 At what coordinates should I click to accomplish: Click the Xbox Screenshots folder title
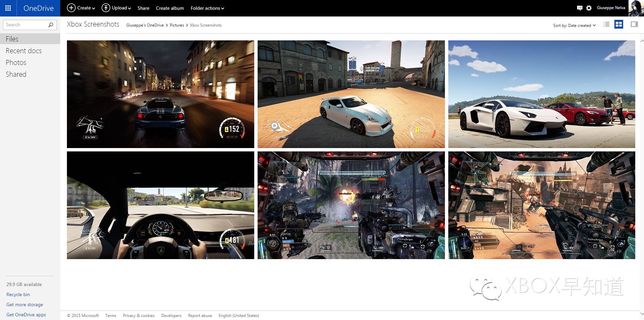point(93,24)
